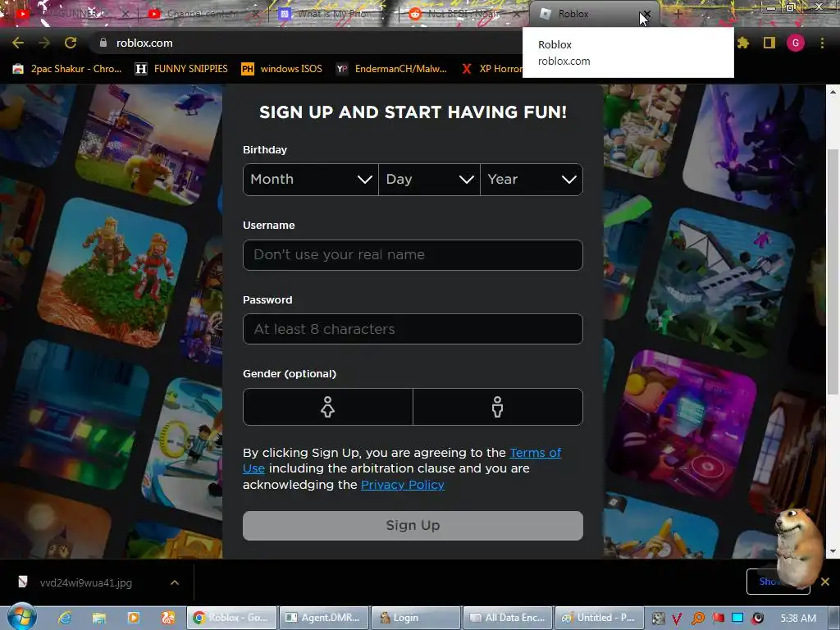Click the blue monitor tray icon
Viewport: 840px width, 630px height.
click(x=737, y=619)
